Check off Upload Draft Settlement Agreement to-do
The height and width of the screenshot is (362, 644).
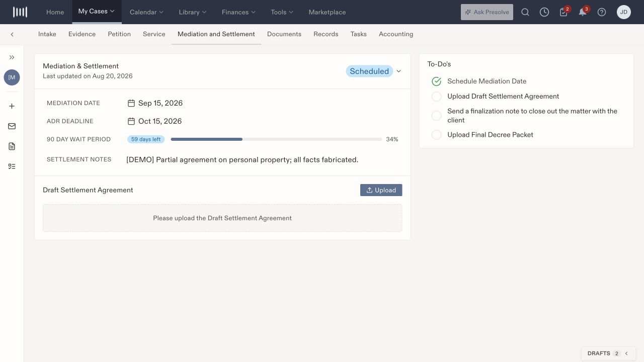(x=436, y=97)
